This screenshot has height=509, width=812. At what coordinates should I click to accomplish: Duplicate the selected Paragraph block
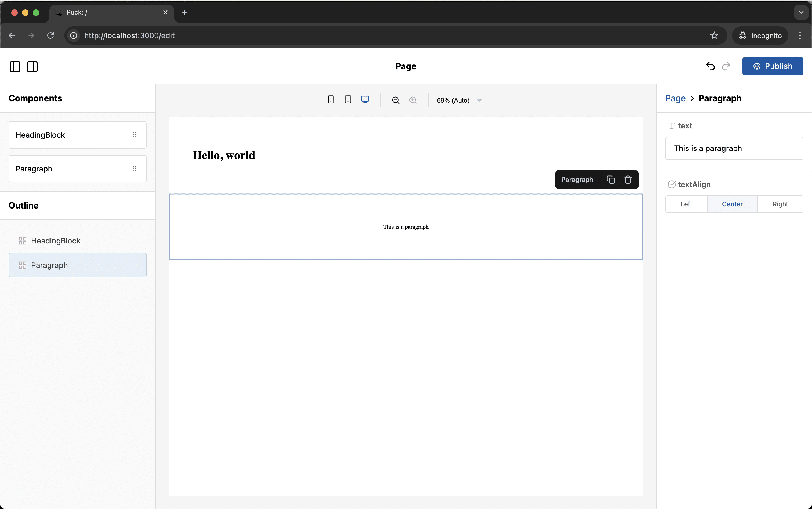click(x=611, y=180)
